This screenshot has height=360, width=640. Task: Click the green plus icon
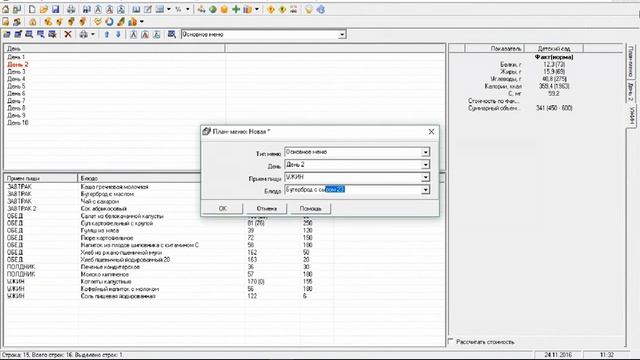(236, 9)
